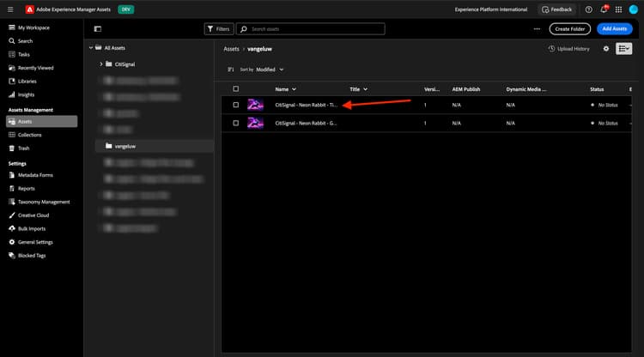644x357 pixels.
Task: Open Insights in the sidebar
Action: [26, 94]
